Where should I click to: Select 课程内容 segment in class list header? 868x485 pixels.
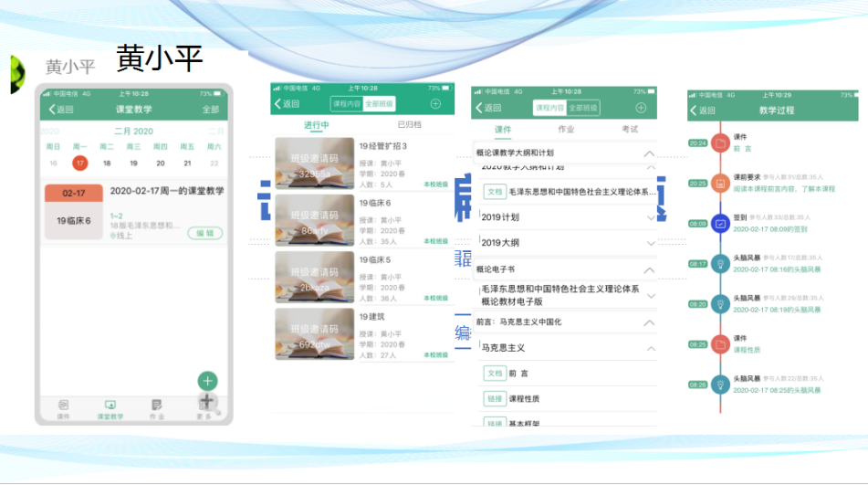[x=346, y=104]
